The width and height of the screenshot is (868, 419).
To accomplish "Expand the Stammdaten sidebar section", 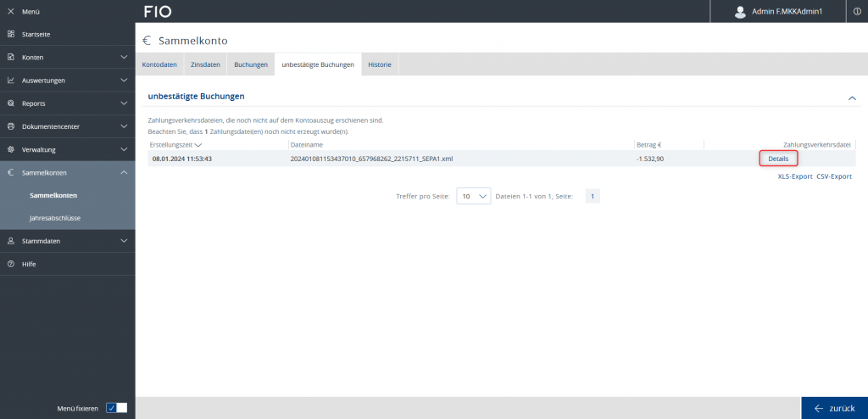I will pos(124,241).
